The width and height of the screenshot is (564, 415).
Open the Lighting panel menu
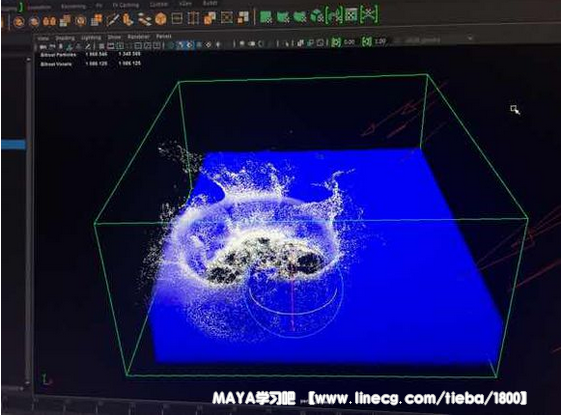click(91, 37)
